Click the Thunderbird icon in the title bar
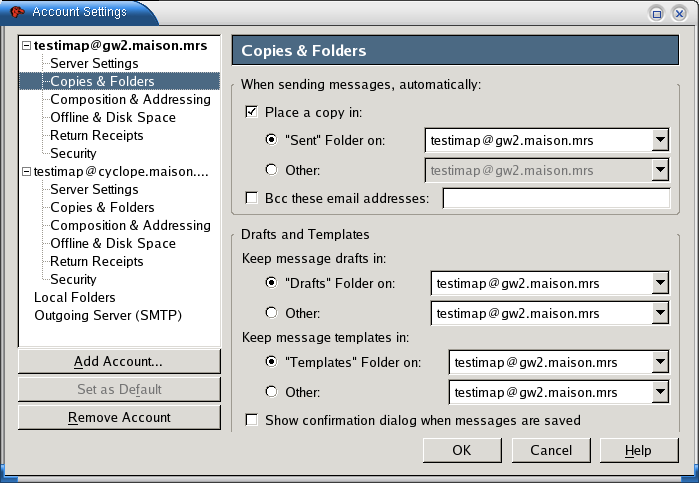Screen dimensions: 699x483 (x=17, y=13)
